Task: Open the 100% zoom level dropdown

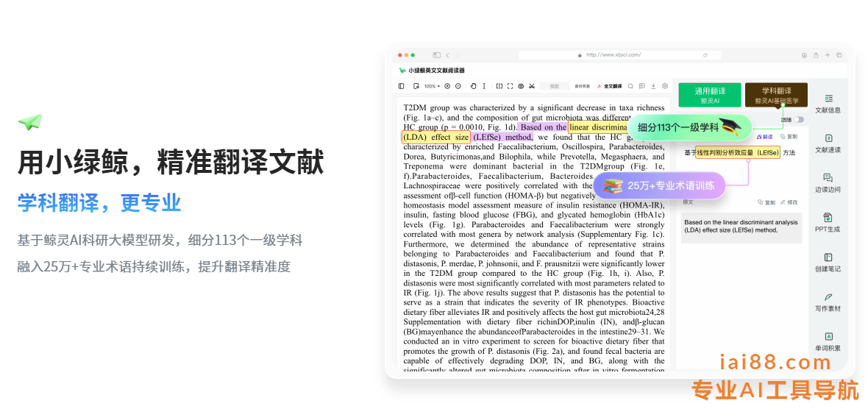Action: [432, 86]
